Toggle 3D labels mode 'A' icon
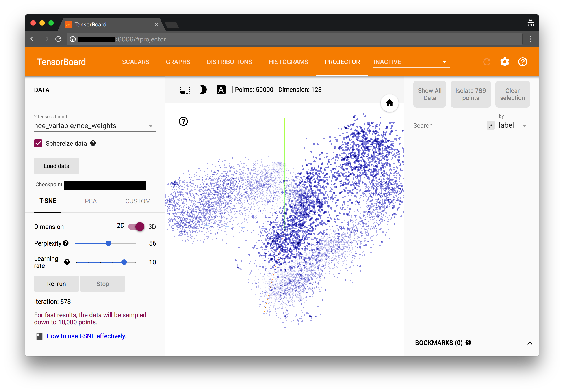This screenshot has height=392, width=564. tap(221, 90)
